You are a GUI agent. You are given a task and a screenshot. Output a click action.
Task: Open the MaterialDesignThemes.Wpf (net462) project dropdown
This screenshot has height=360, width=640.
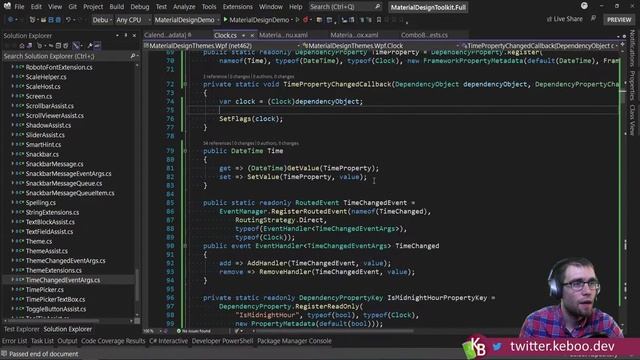click(222, 46)
